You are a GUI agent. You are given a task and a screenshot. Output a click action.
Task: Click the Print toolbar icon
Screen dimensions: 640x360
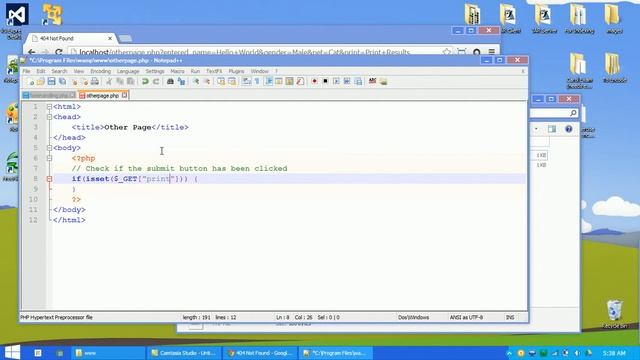click(95, 82)
